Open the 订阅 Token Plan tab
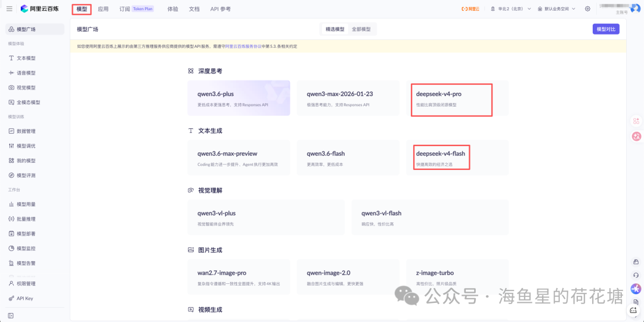 pyautogui.click(x=137, y=8)
